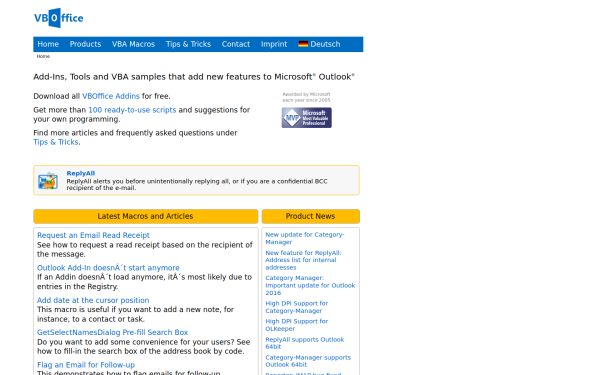
Task: Click 'See how to request a read receipt' text
Action: (145, 249)
